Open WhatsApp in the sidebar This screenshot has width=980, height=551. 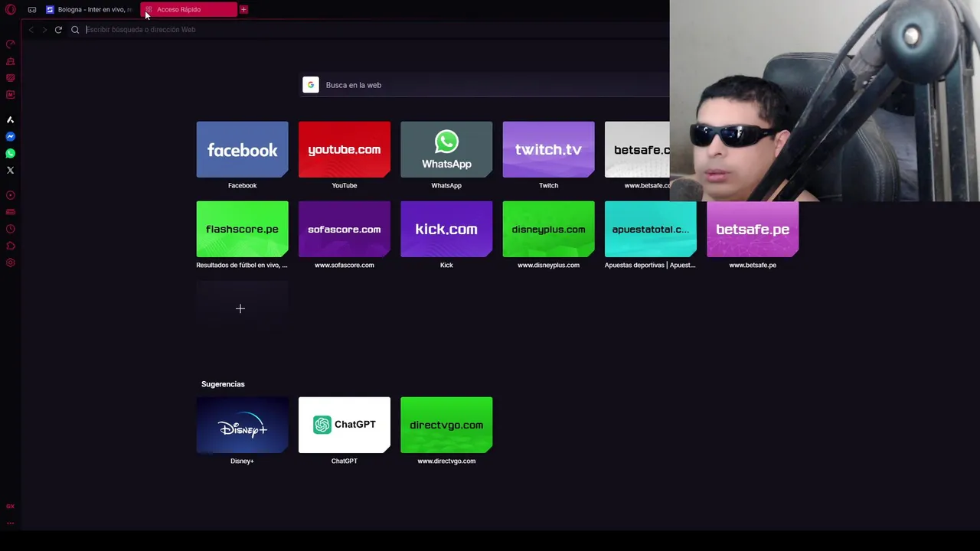(x=11, y=154)
